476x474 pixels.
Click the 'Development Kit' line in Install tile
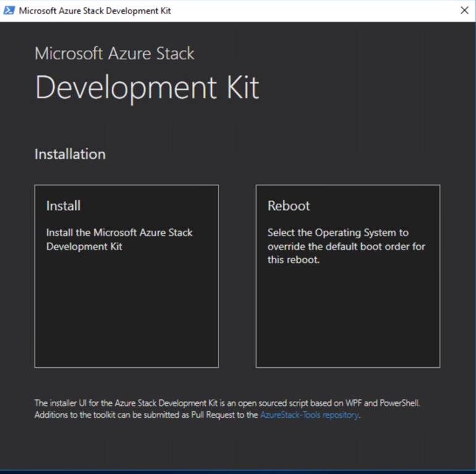click(84, 246)
